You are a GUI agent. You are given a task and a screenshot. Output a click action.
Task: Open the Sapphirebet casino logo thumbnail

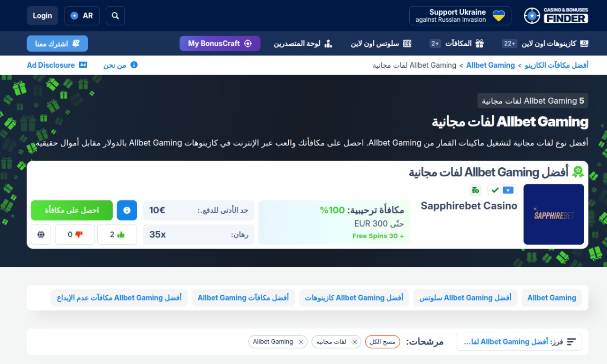(x=553, y=214)
